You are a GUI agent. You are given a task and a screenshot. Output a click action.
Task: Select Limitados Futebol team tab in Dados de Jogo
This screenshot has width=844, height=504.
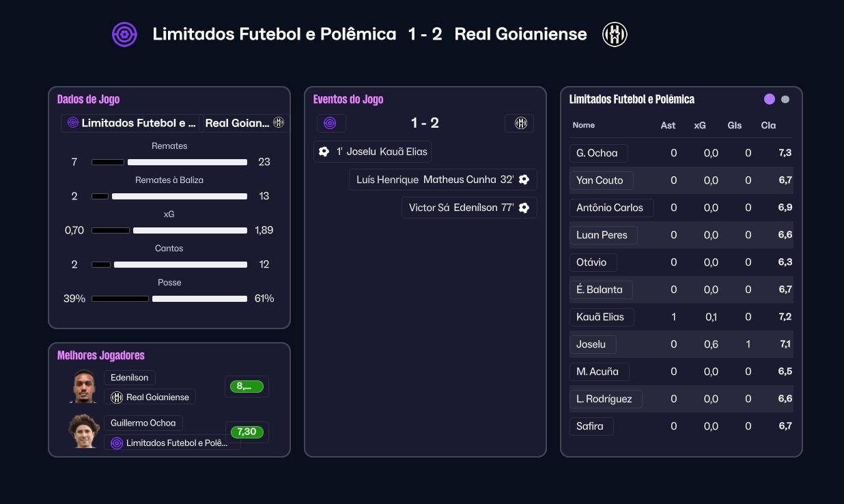pos(130,123)
